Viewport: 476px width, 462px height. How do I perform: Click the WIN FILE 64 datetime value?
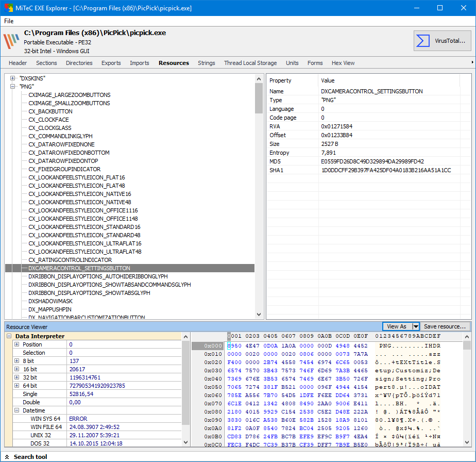tap(94, 427)
